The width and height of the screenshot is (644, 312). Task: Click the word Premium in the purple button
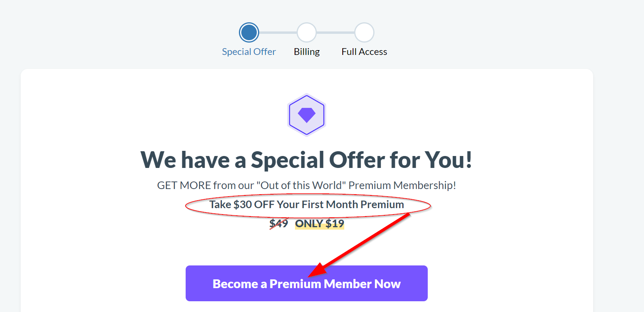point(295,284)
